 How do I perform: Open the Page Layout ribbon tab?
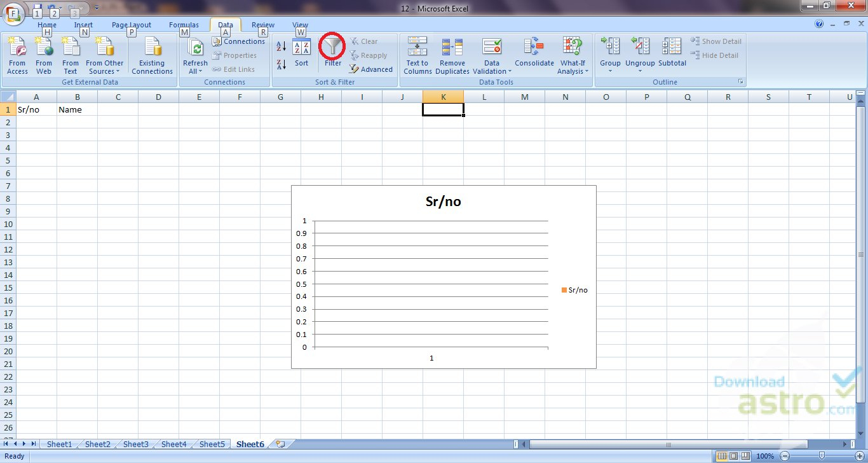coord(132,25)
